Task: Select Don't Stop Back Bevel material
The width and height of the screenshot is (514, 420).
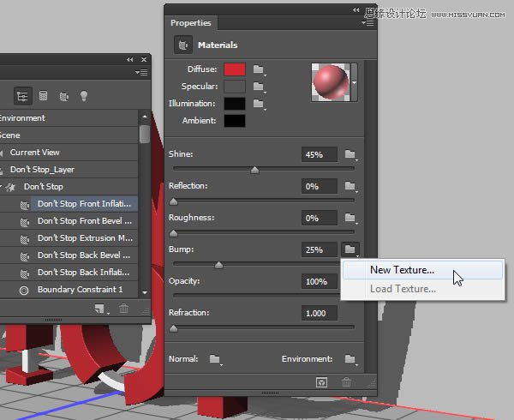Action: (x=69, y=255)
